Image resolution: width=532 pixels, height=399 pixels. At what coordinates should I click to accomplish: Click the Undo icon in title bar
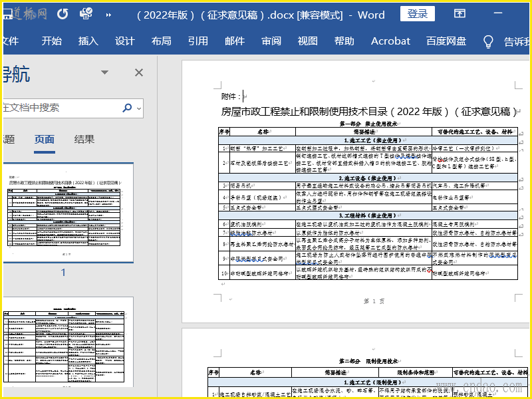[x=63, y=14]
